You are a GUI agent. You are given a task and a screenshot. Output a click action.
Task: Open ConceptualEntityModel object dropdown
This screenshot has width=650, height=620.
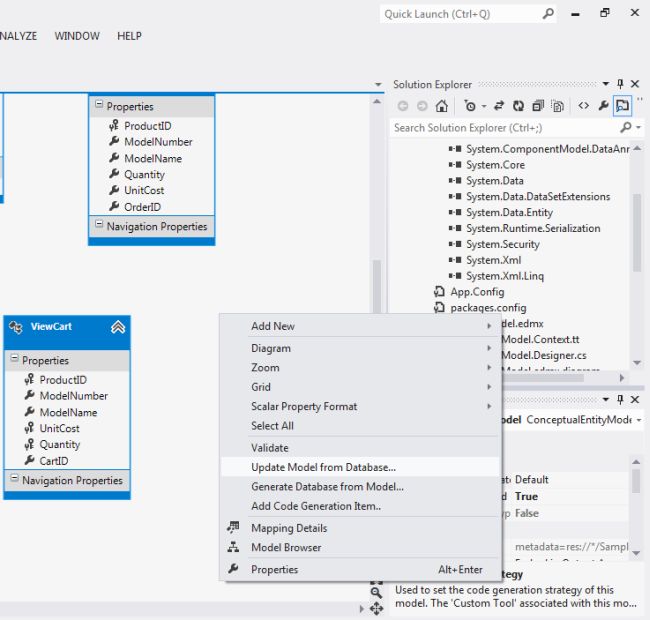[639, 420]
